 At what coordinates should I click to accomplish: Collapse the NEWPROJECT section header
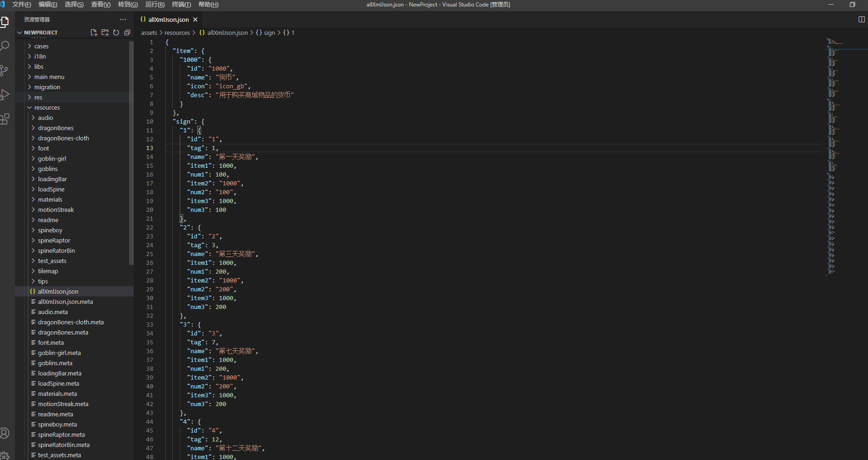(41, 33)
